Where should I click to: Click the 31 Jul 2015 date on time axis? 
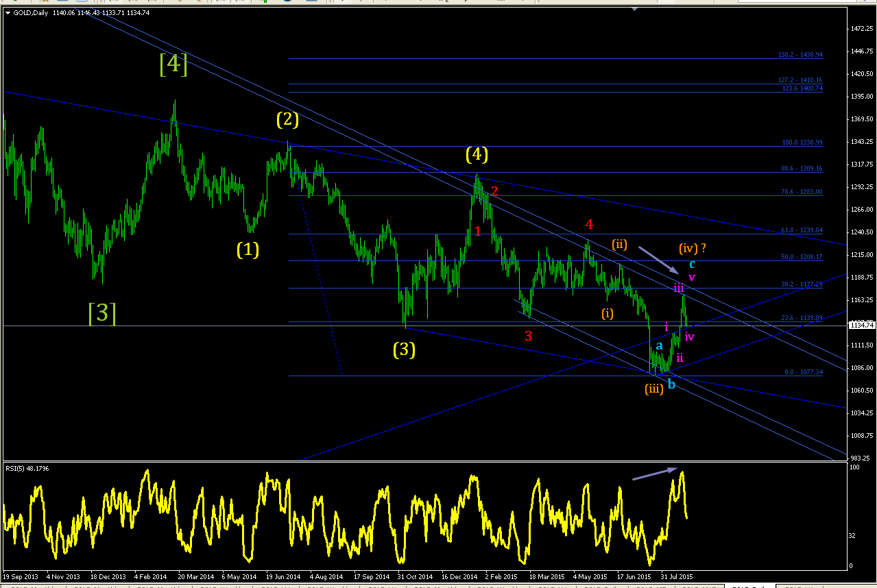pyautogui.click(x=675, y=577)
